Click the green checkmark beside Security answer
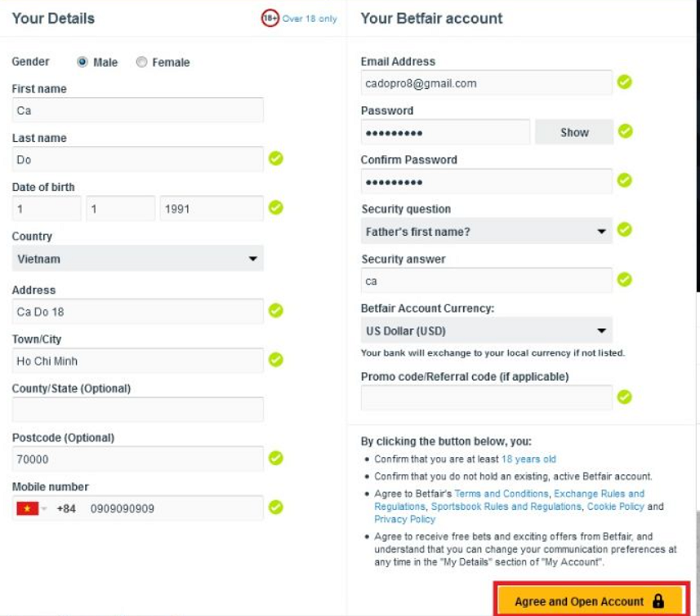This screenshot has width=700, height=616. coord(624,280)
